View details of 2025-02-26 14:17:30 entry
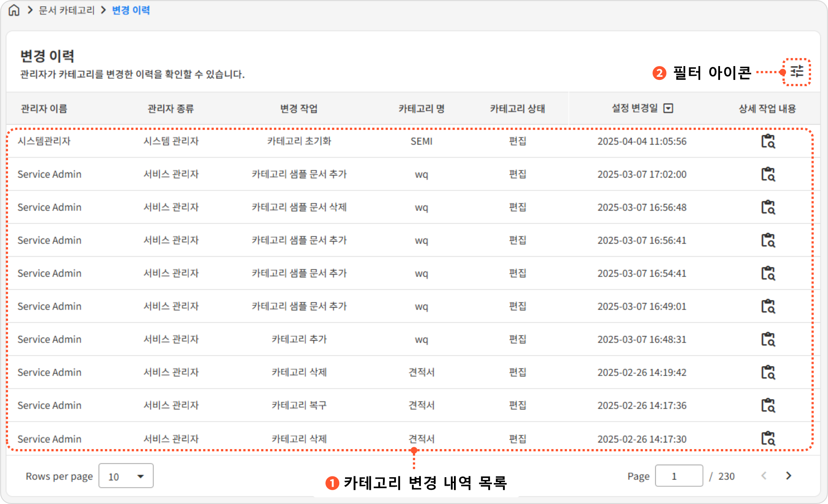The height and width of the screenshot is (504, 828). point(768,438)
